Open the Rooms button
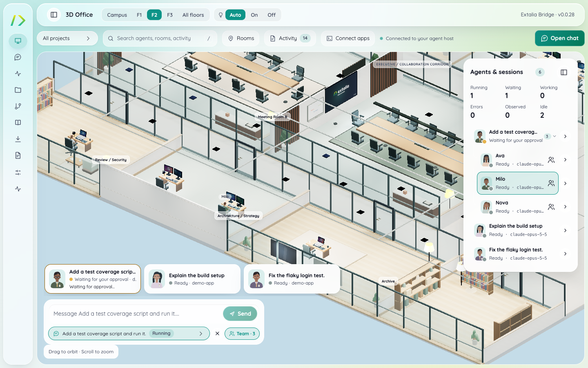 point(241,38)
